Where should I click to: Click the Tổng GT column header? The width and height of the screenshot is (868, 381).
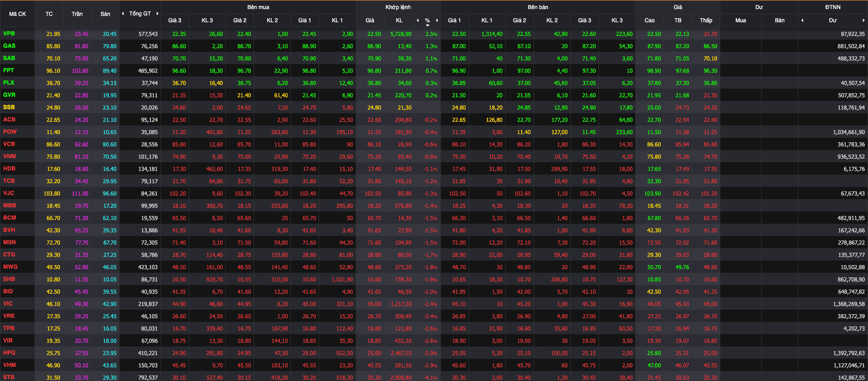(x=140, y=14)
